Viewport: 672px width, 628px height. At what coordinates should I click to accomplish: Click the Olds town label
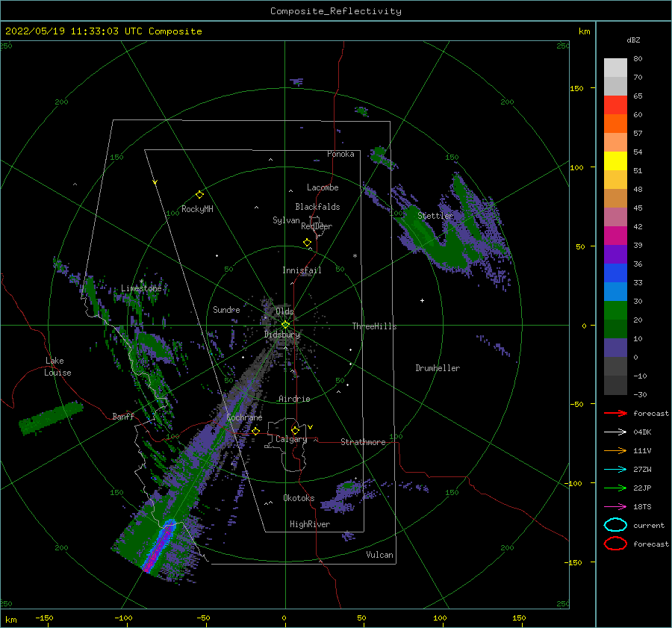click(284, 311)
